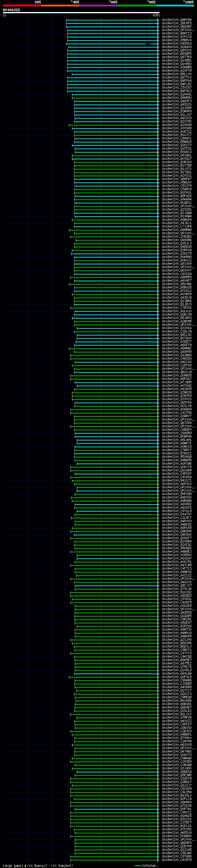Screen dimensions: 197x868
Task: Select the UniRef100_Q820J8 label
Action: point(177,372)
